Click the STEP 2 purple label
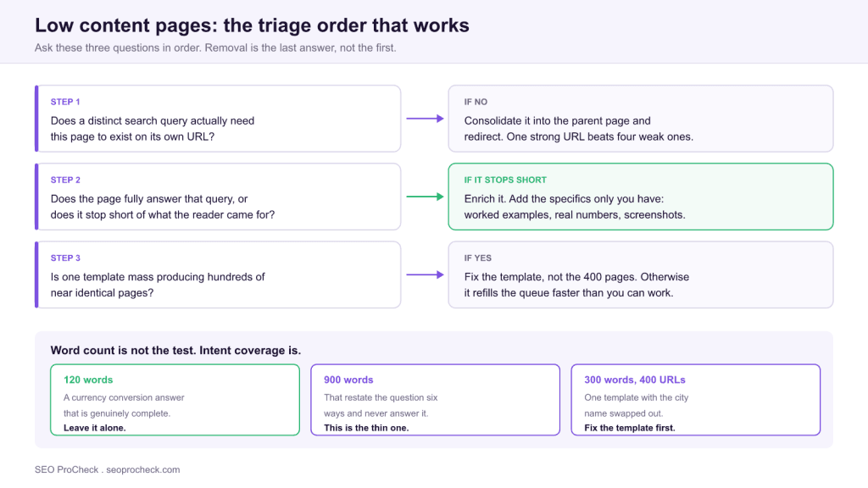 pos(65,180)
